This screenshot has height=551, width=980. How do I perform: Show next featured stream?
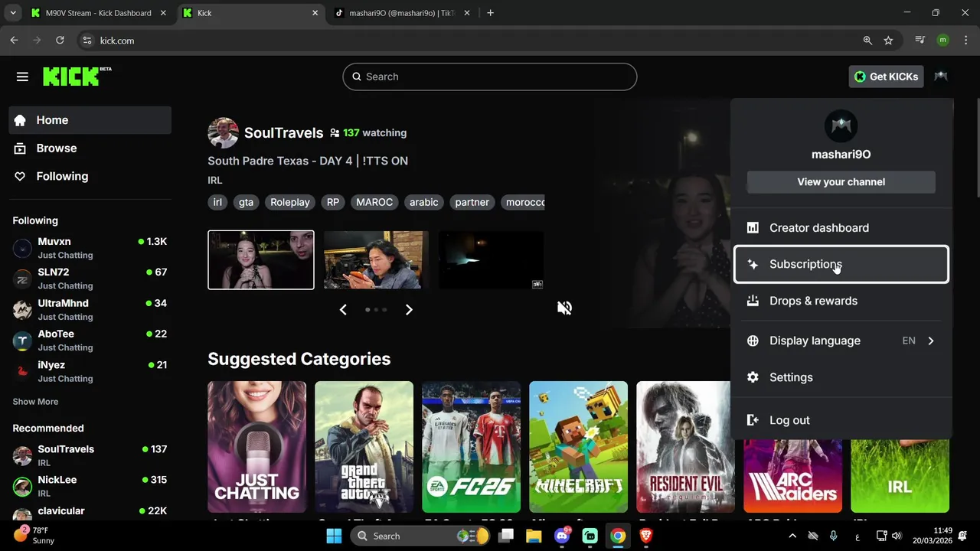point(409,309)
